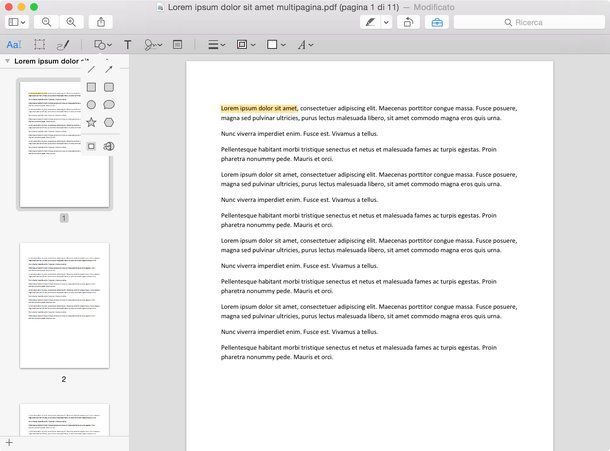This screenshot has height=451, width=610.
Task: Open the border color dropdown
Action: [x=246, y=45]
